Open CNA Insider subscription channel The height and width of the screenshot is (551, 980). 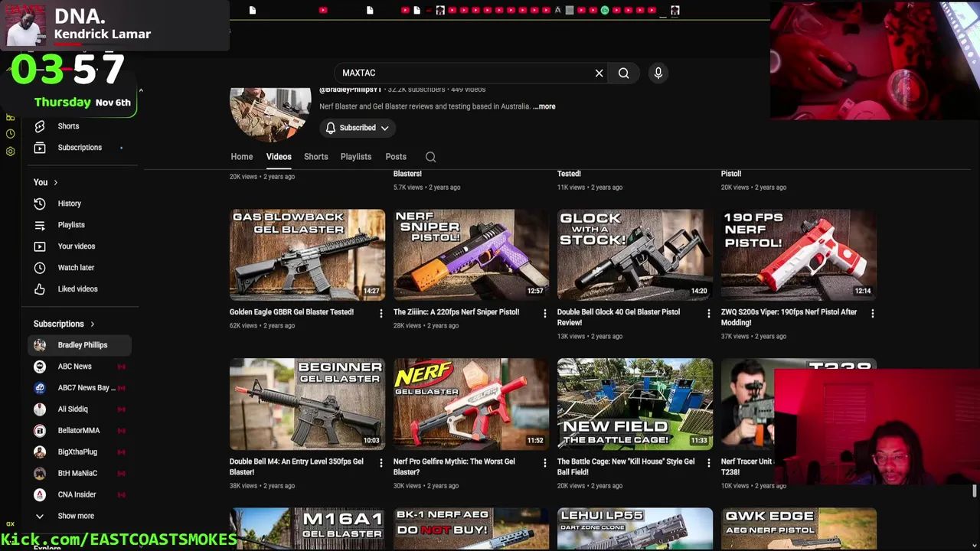coord(80,495)
